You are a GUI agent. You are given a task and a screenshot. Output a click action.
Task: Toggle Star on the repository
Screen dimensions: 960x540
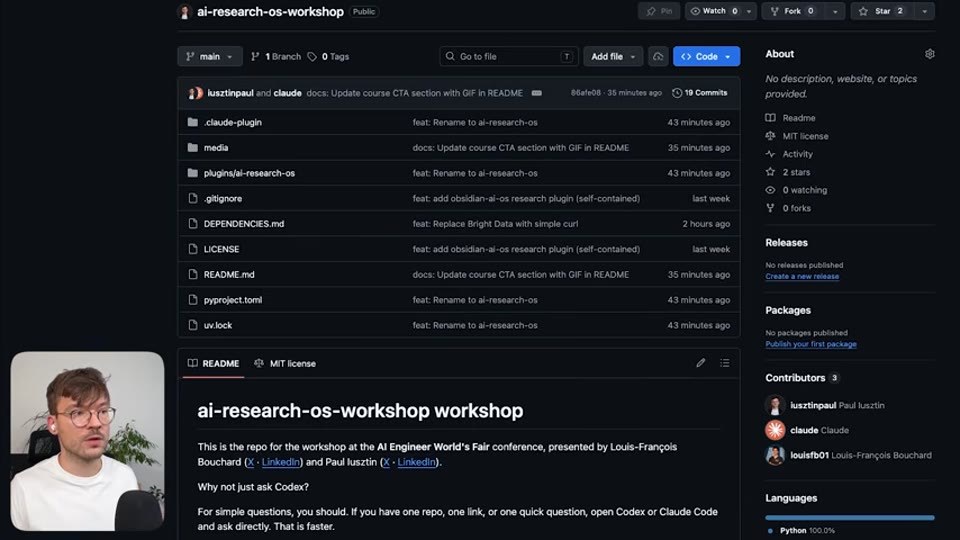click(882, 11)
